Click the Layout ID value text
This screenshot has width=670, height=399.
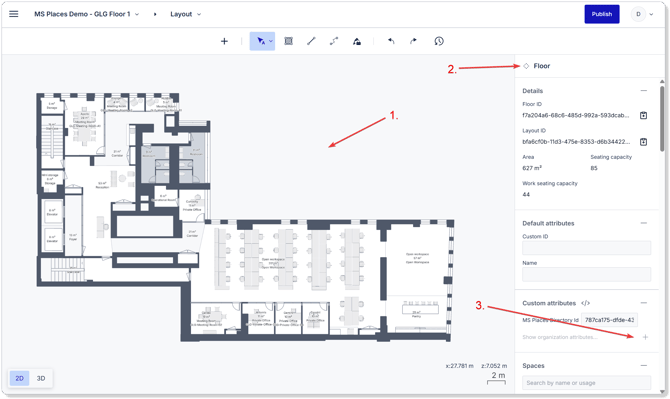576,142
